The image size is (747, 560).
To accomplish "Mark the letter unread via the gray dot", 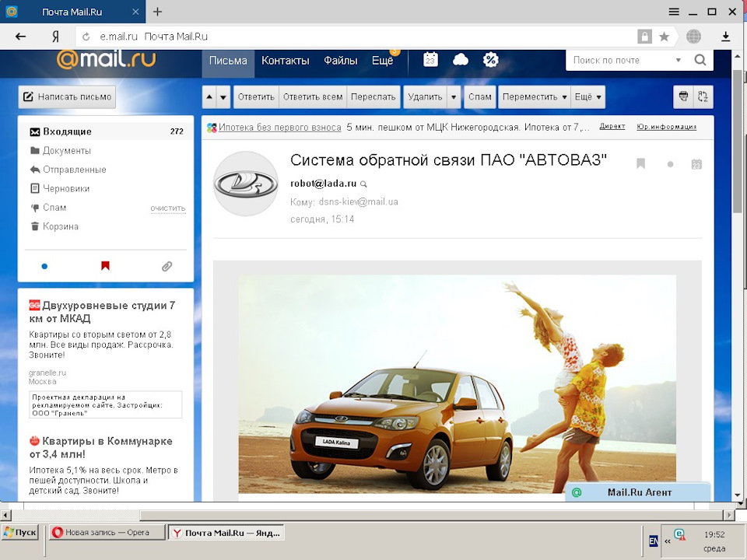I will click(670, 164).
